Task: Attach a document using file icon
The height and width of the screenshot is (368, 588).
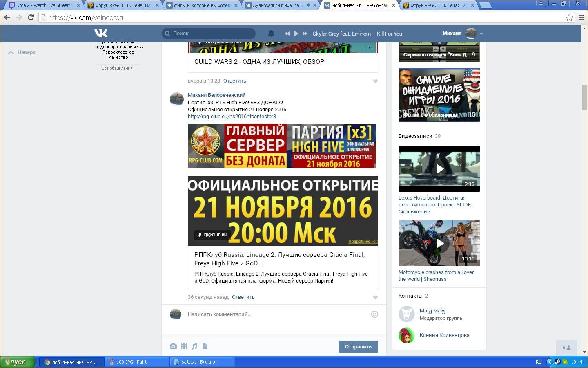Action: [x=205, y=347]
